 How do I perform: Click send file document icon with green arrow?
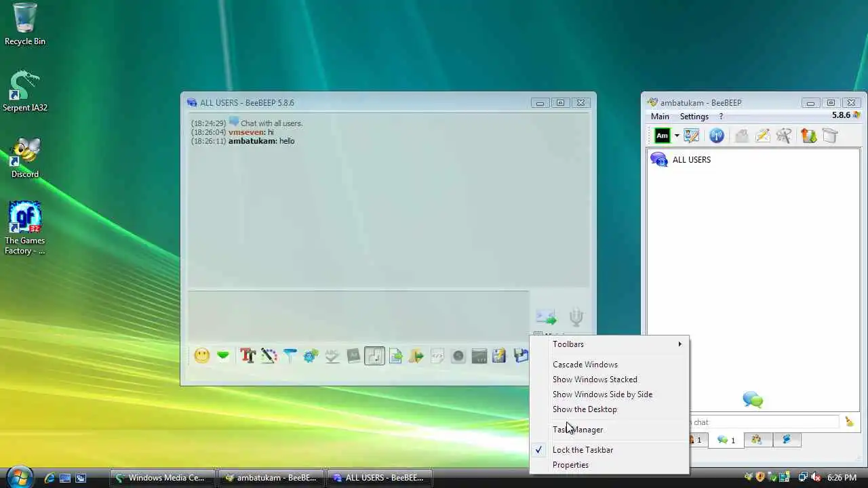tap(395, 355)
